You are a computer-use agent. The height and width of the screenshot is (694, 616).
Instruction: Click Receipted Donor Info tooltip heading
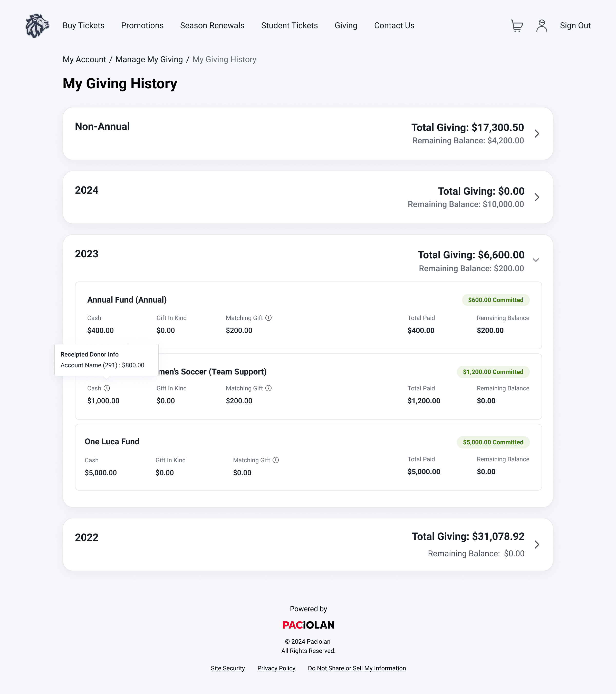(90, 354)
